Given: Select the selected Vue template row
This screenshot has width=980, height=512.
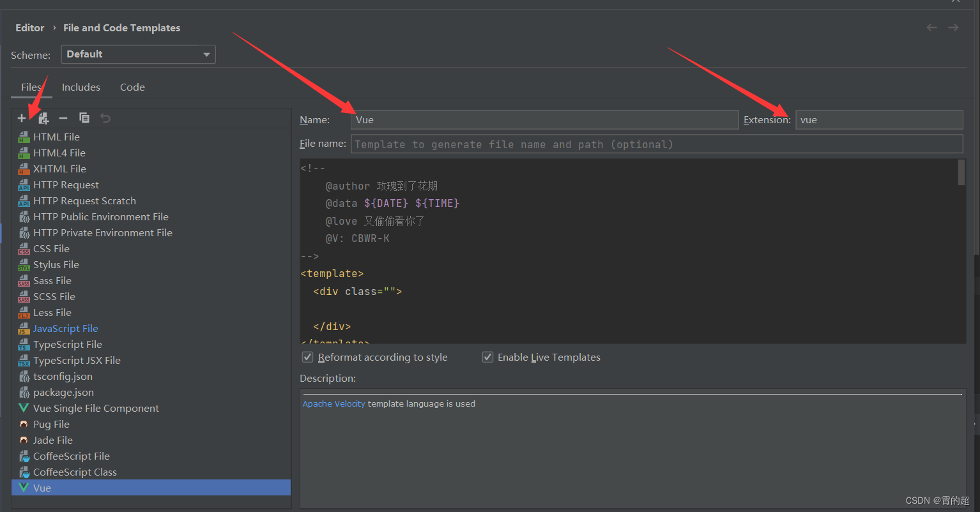Looking at the screenshot, I should click(x=151, y=488).
